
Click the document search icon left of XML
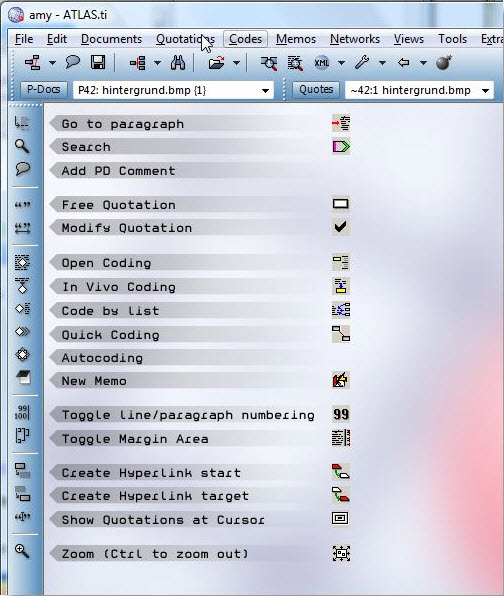coord(295,63)
